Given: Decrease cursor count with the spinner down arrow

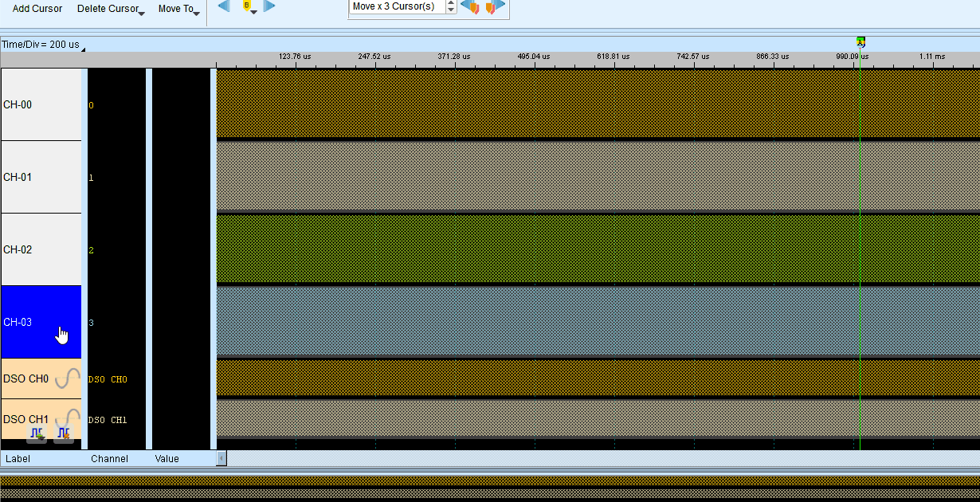Looking at the screenshot, I should (452, 10).
